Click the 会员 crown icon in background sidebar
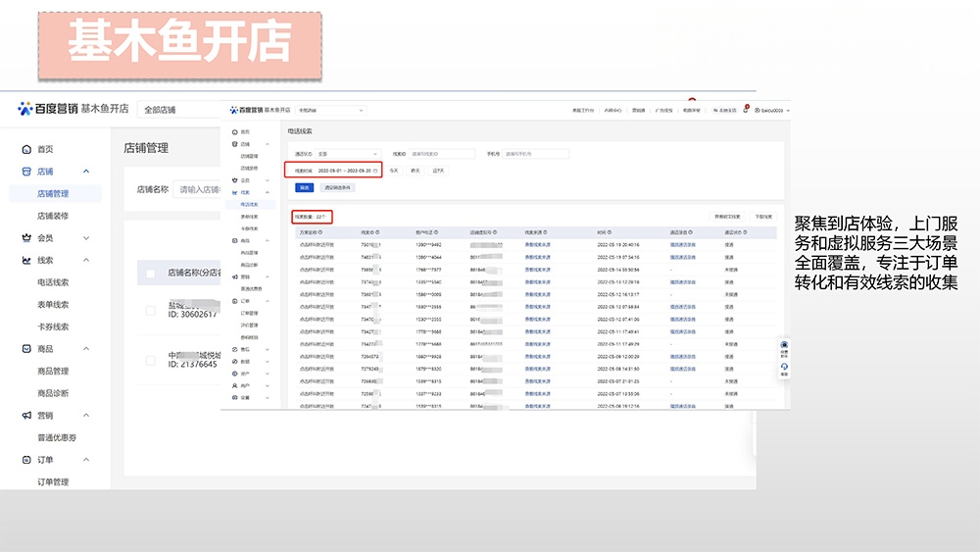The image size is (980, 552). point(26,238)
